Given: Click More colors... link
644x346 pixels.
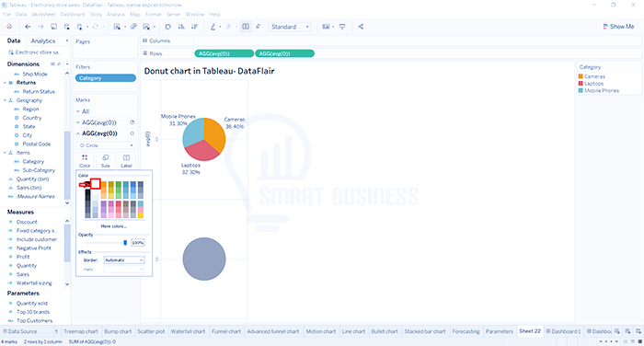Looking at the screenshot, I should (114, 226).
